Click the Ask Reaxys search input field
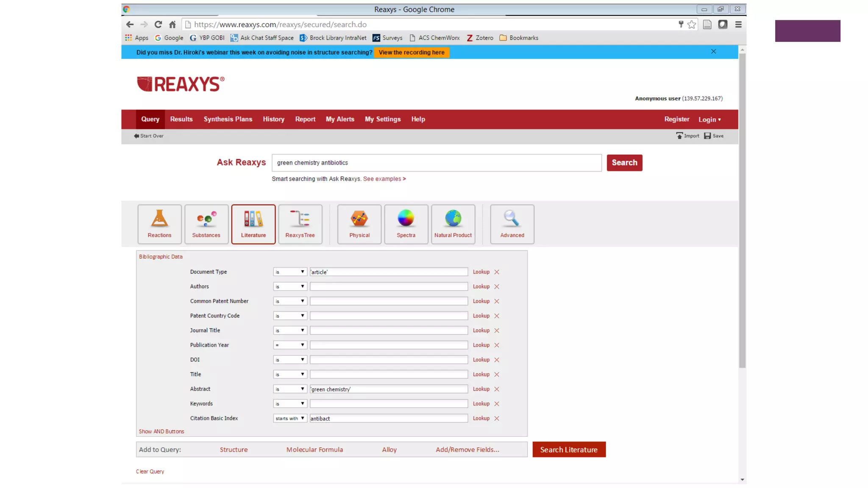868x488 pixels. [437, 163]
